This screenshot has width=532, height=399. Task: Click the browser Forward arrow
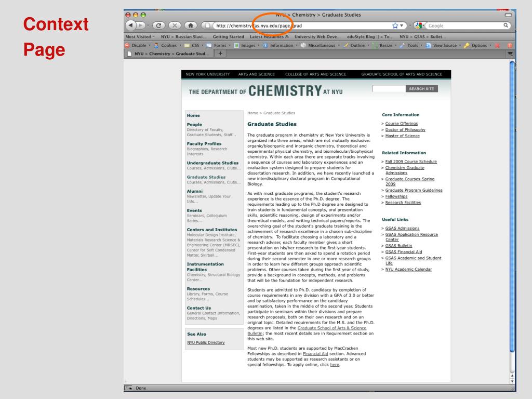click(141, 25)
